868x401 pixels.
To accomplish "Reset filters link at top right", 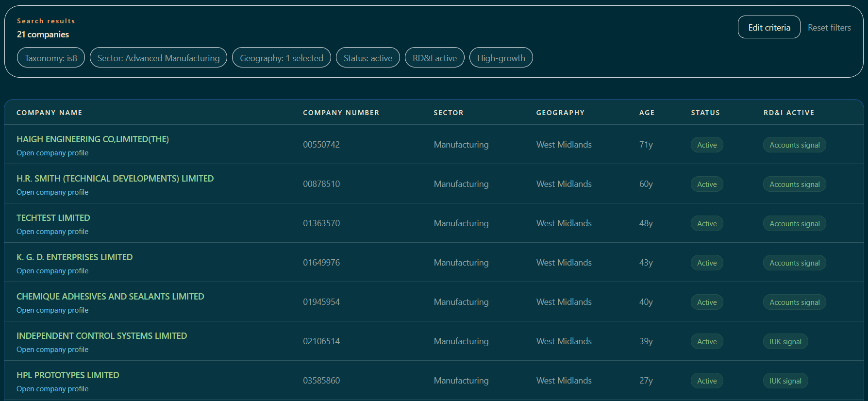I will point(829,28).
